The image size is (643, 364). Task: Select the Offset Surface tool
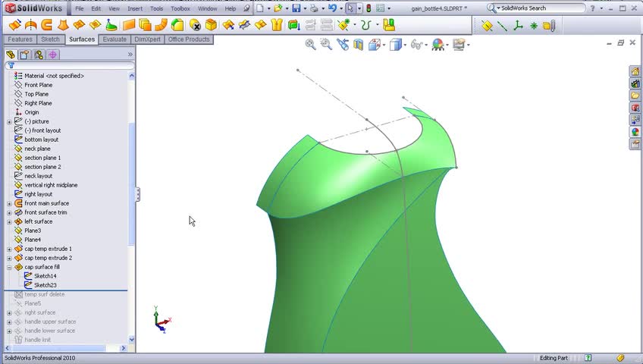(x=145, y=26)
